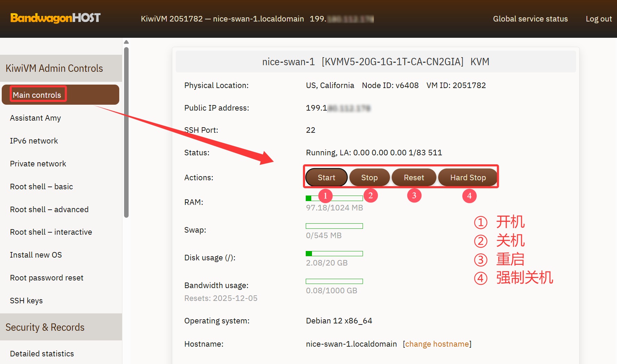Open Global service status page
This screenshot has width=617, height=364.
click(x=530, y=19)
